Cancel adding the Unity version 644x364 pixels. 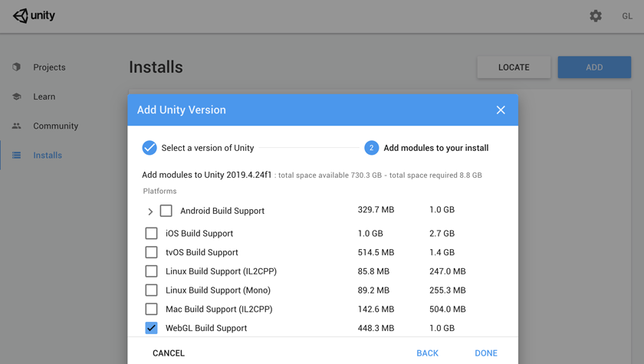click(x=169, y=353)
